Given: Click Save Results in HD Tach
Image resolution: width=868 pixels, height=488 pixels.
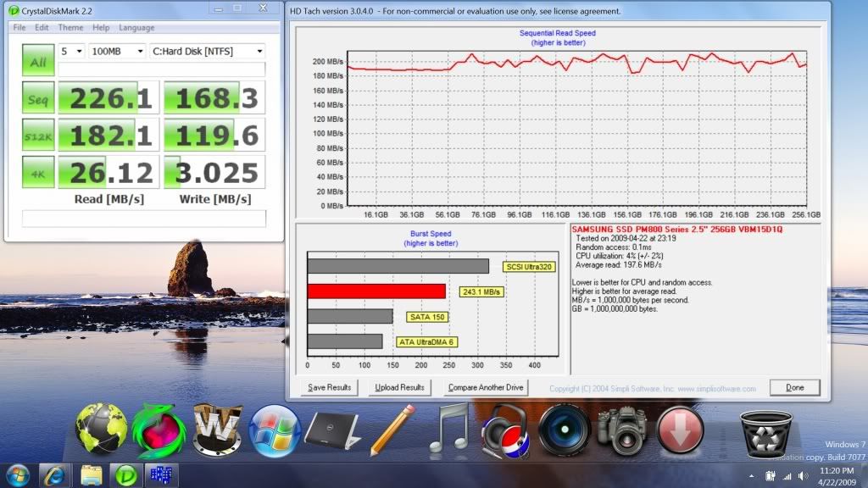Looking at the screenshot, I should click(x=330, y=387).
